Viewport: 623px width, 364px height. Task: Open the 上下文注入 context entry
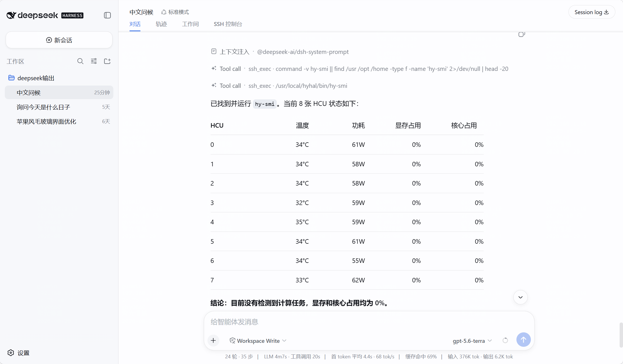pyautogui.click(x=280, y=52)
